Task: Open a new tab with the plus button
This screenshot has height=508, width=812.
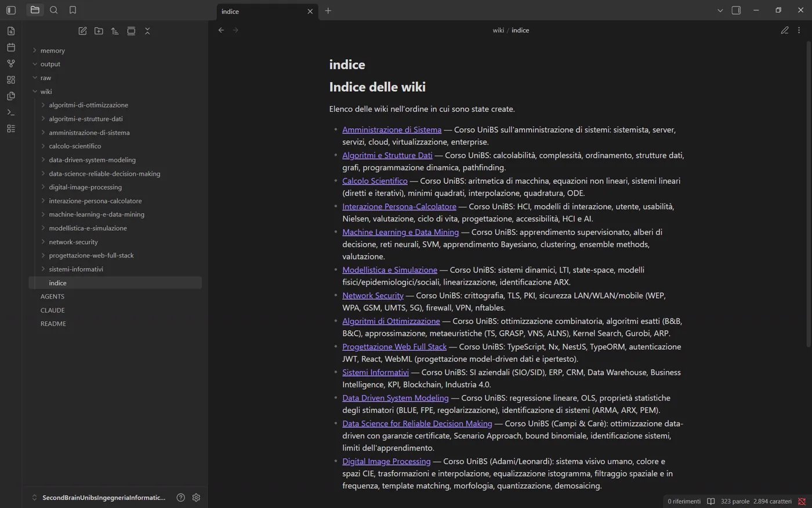Action: click(328, 10)
